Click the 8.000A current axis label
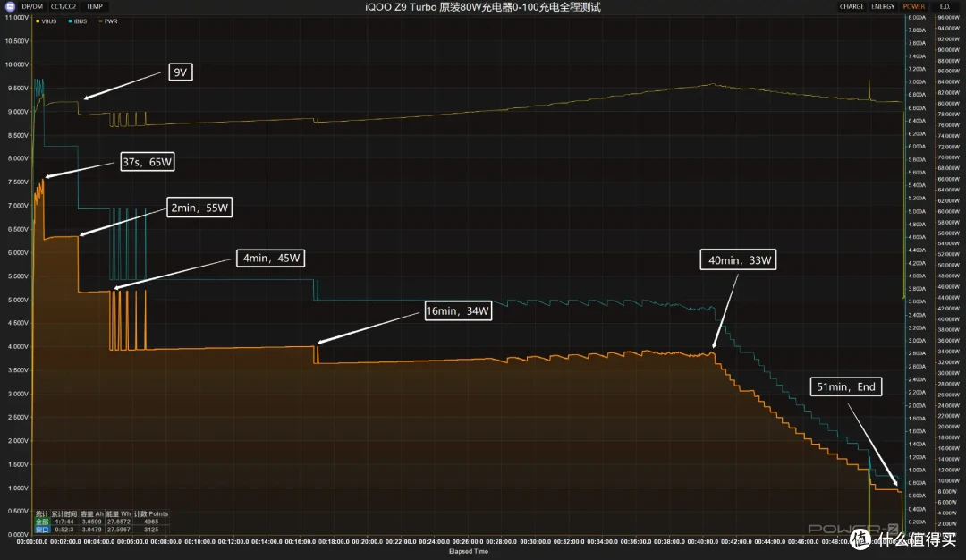Viewport: 966px width, 560px height. point(917,17)
